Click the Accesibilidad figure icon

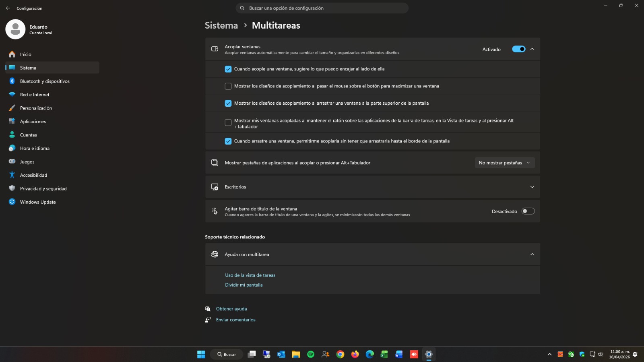[12, 175]
